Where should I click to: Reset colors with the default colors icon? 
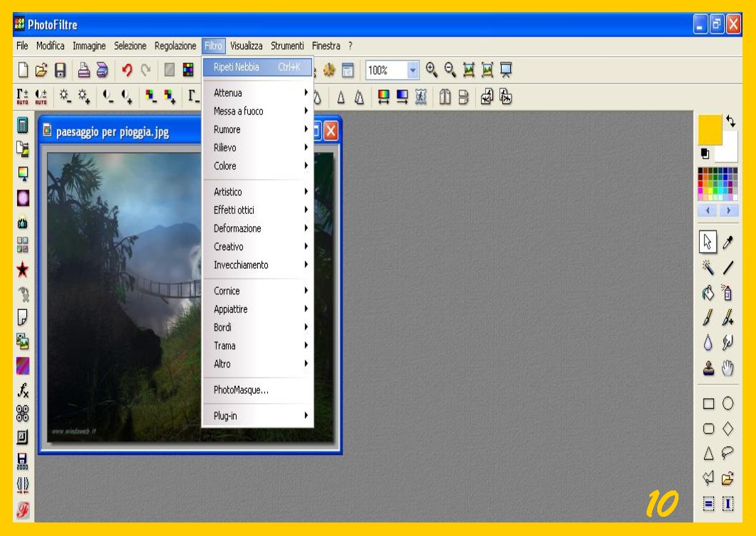pos(705,153)
